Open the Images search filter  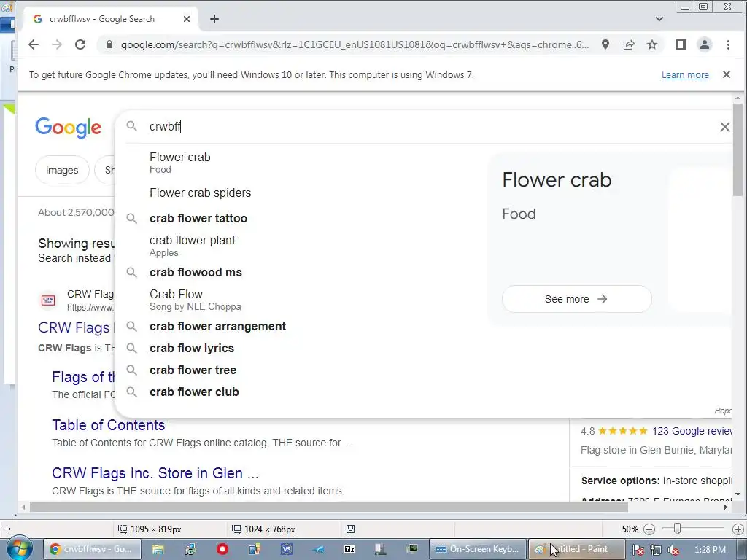click(62, 170)
